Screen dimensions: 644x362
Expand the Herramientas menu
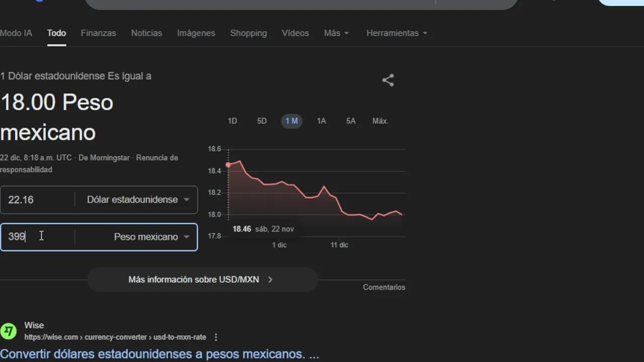click(x=397, y=33)
